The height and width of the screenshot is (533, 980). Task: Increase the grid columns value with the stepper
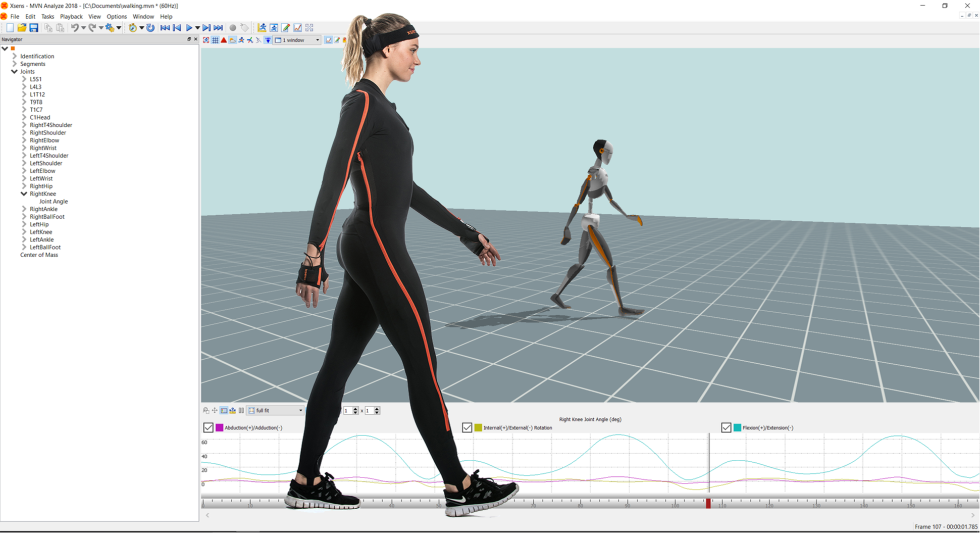pos(378,408)
